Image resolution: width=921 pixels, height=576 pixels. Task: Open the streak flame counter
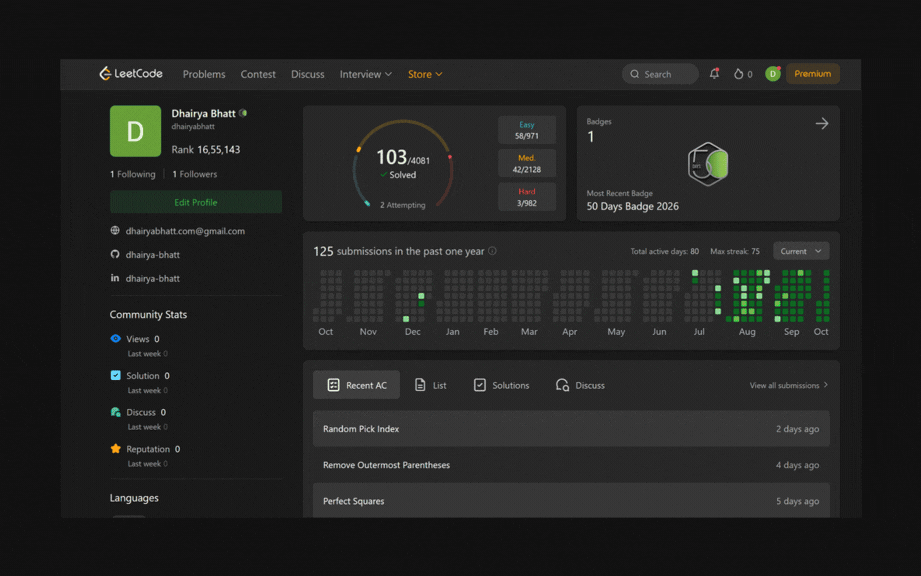point(743,74)
